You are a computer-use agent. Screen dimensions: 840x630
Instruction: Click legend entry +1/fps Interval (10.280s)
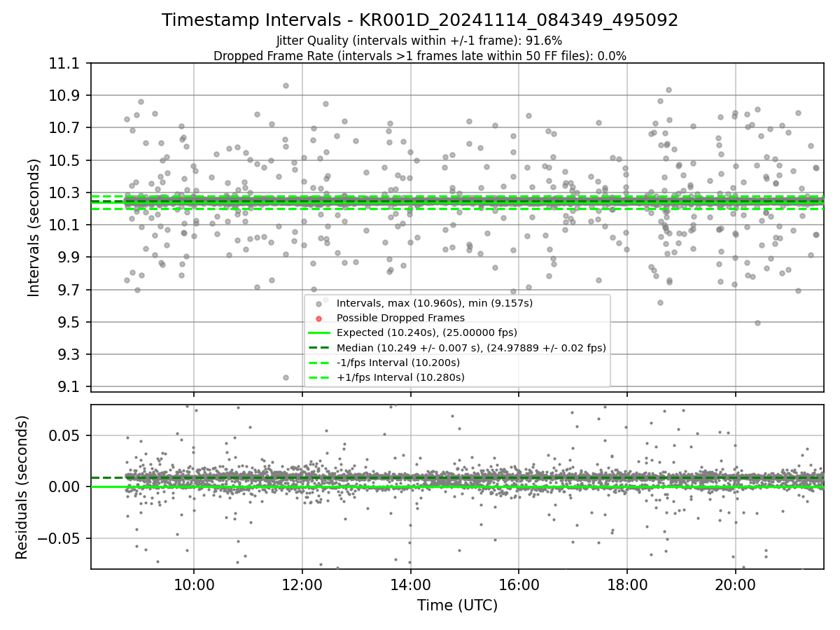click(400, 377)
